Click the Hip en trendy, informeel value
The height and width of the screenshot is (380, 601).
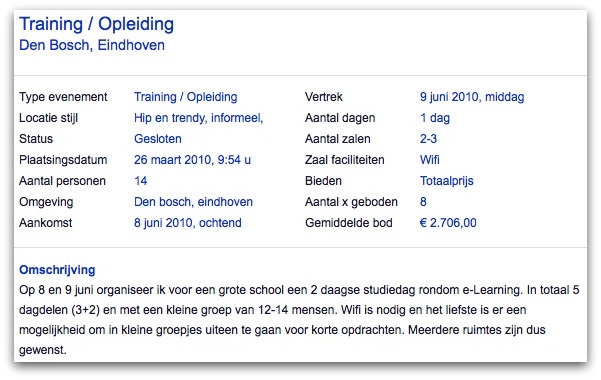[199, 118]
